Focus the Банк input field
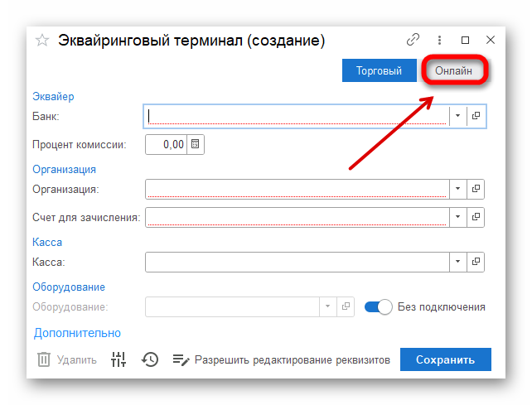 tap(297, 116)
